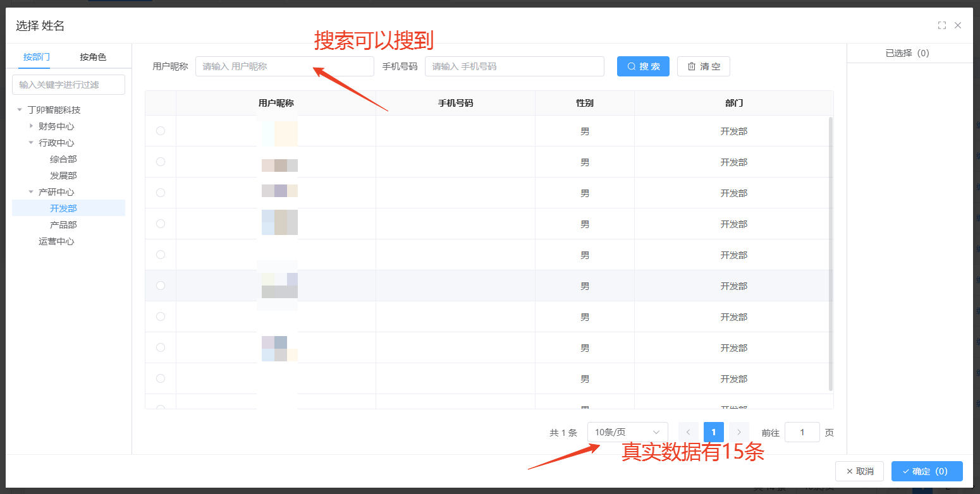Switch to the 按角色 tab

coord(93,57)
